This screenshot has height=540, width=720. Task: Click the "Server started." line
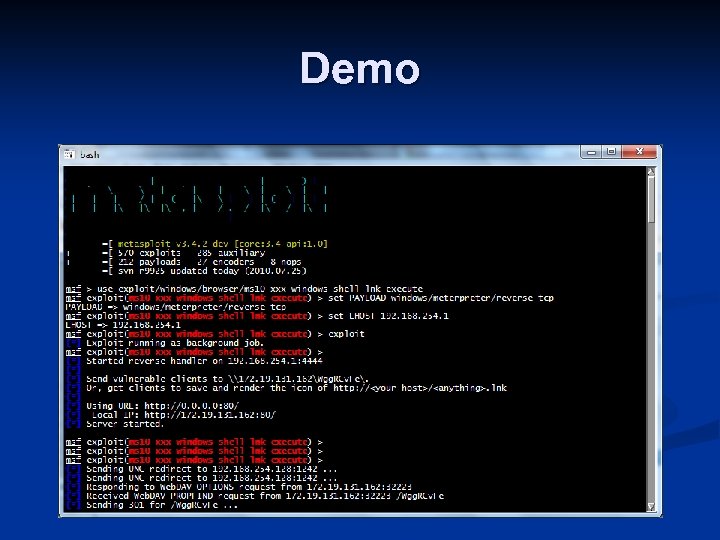(x=125, y=424)
